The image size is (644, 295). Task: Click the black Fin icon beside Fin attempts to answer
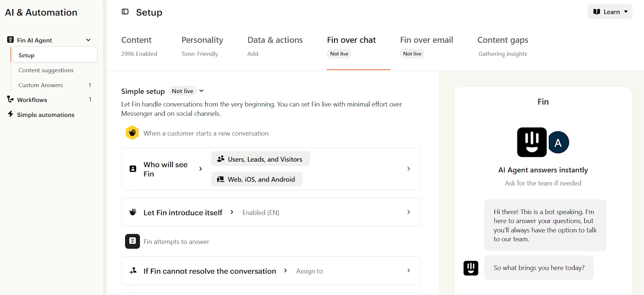132,241
